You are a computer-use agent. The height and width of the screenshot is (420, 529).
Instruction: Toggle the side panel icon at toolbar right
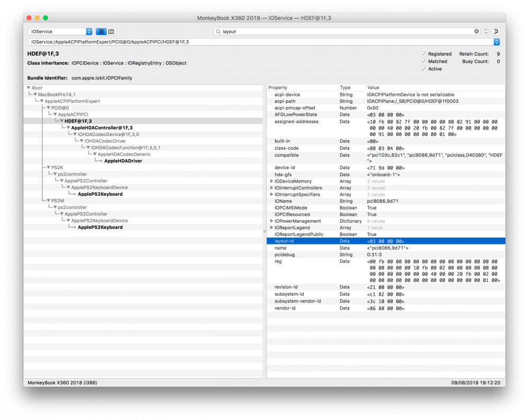(496, 31)
